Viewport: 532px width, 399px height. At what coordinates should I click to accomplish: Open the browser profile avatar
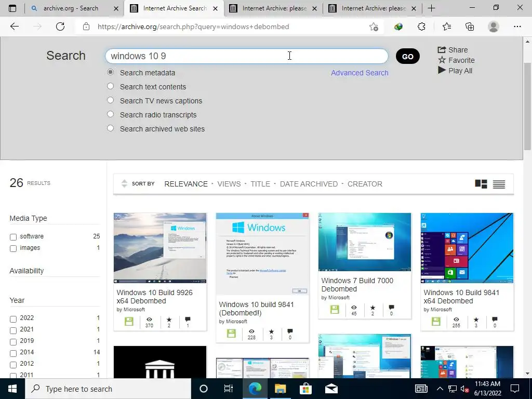point(494,26)
